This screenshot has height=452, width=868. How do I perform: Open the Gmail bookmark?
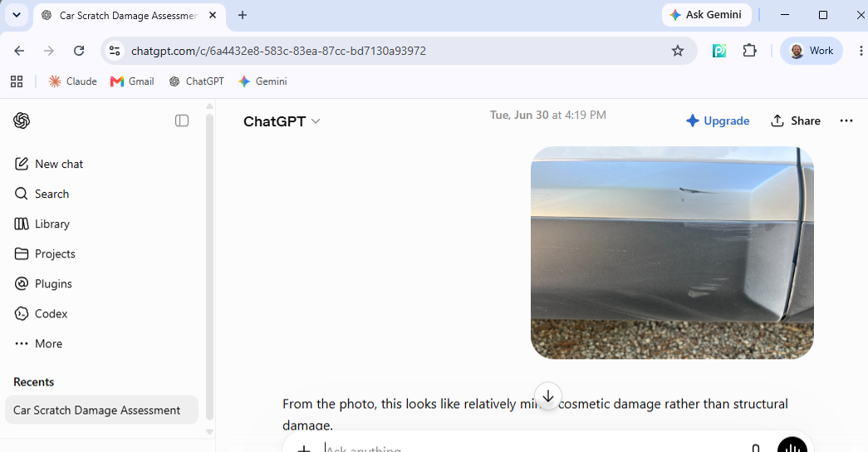(132, 81)
